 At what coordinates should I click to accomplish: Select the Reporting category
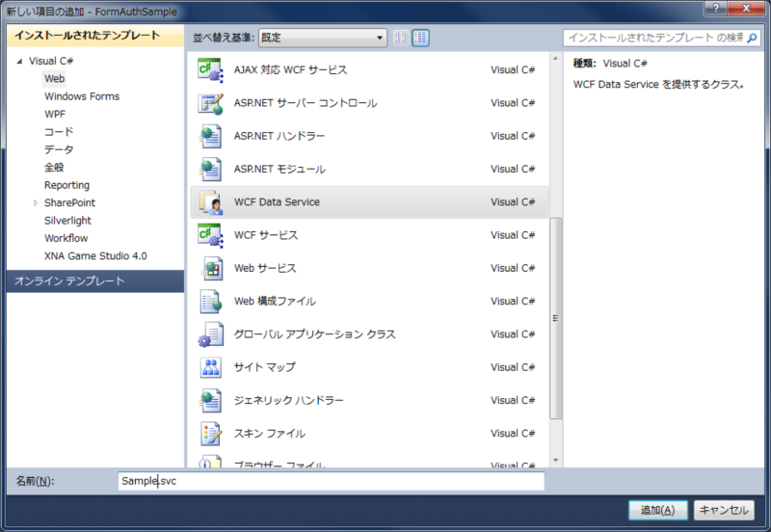coord(66,185)
